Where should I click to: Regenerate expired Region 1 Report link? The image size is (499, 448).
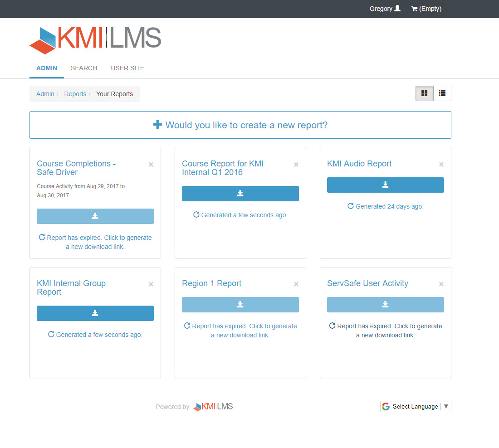tap(240, 331)
